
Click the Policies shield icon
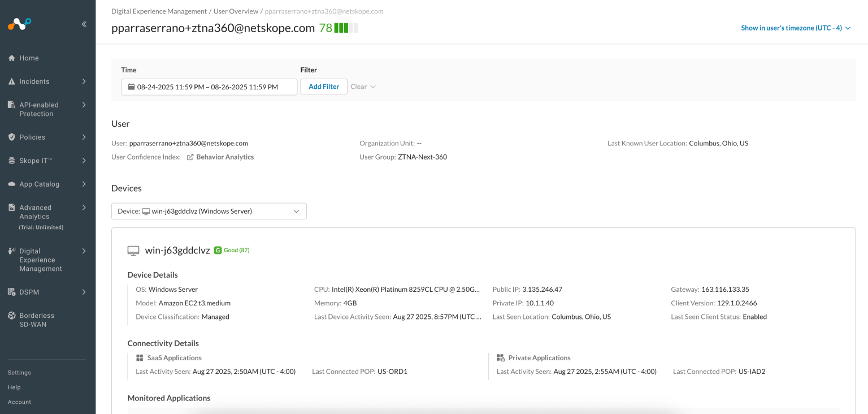pyautogui.click(x=11, y=137)
